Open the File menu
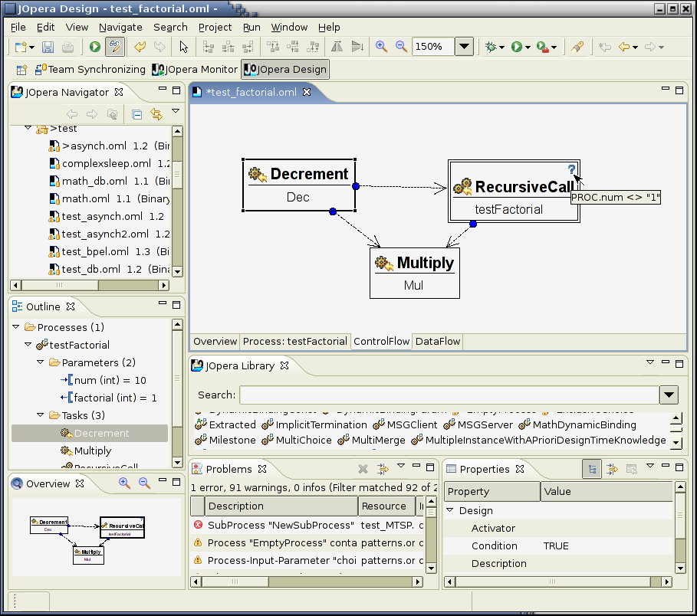Image resolution: width=697 pixels, height=616 pixels. click(18, 27)
